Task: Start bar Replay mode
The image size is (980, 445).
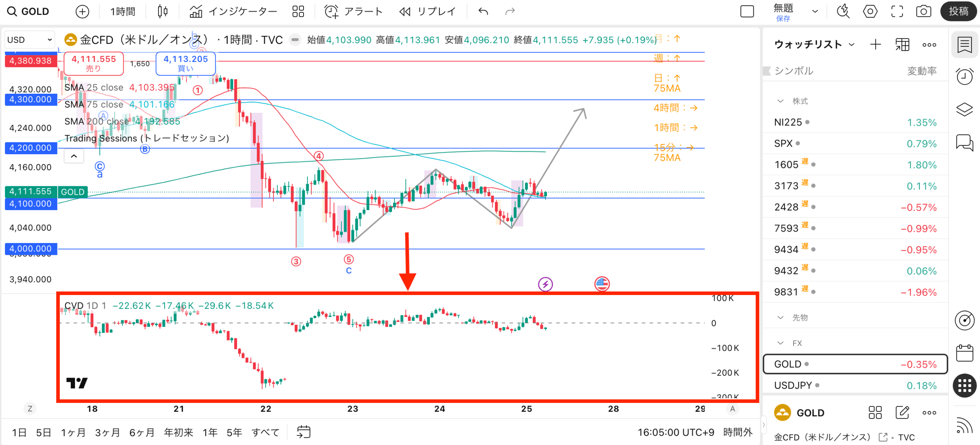Action: click(x=428, y=11)
